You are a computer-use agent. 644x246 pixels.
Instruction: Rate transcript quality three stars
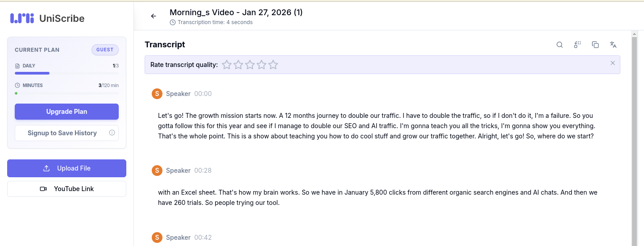click(250, 65)
